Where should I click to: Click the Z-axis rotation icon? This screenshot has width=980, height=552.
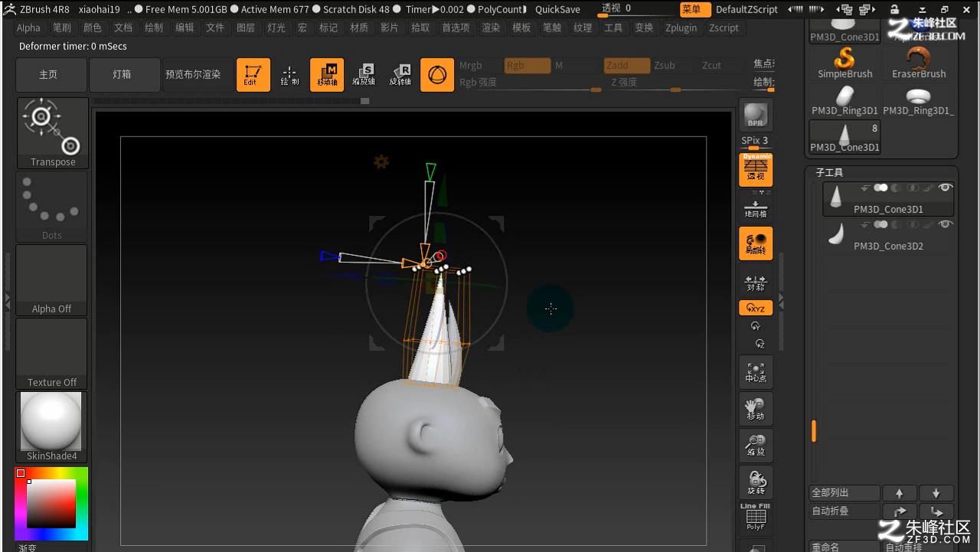pos(759,344)
